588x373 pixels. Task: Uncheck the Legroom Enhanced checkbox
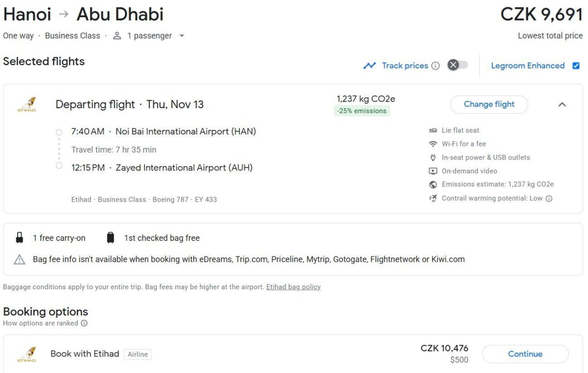[x=576, y=66]
